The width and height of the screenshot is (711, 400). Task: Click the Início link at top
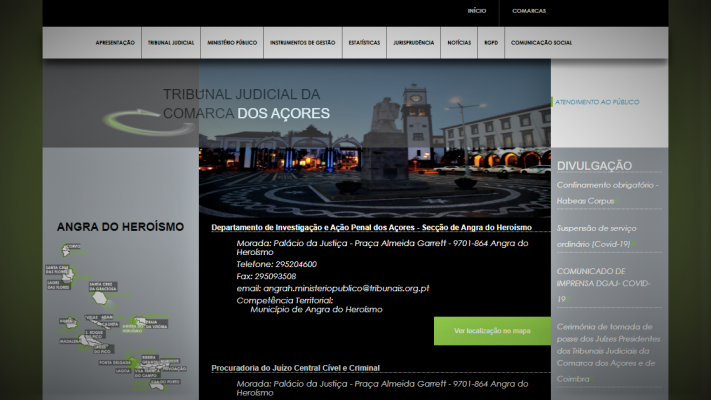point(477,11)
